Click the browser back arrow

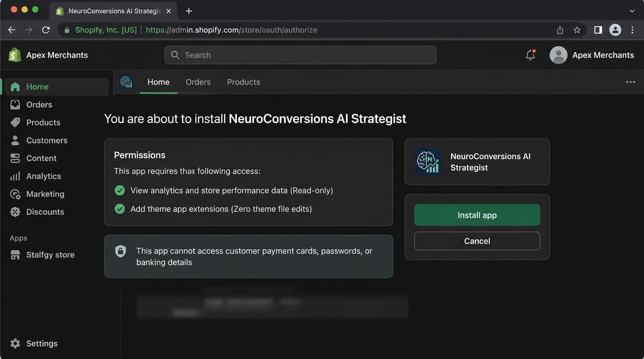coord(12,30)
